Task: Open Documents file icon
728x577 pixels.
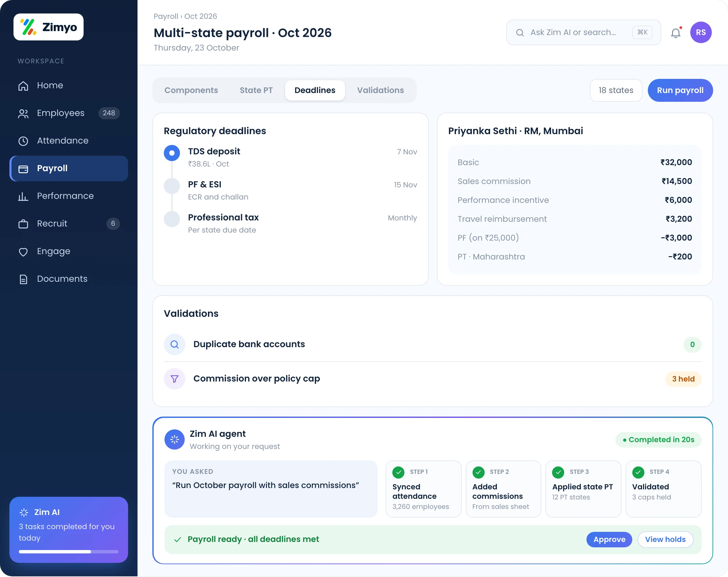Action: tap(23, 279)
